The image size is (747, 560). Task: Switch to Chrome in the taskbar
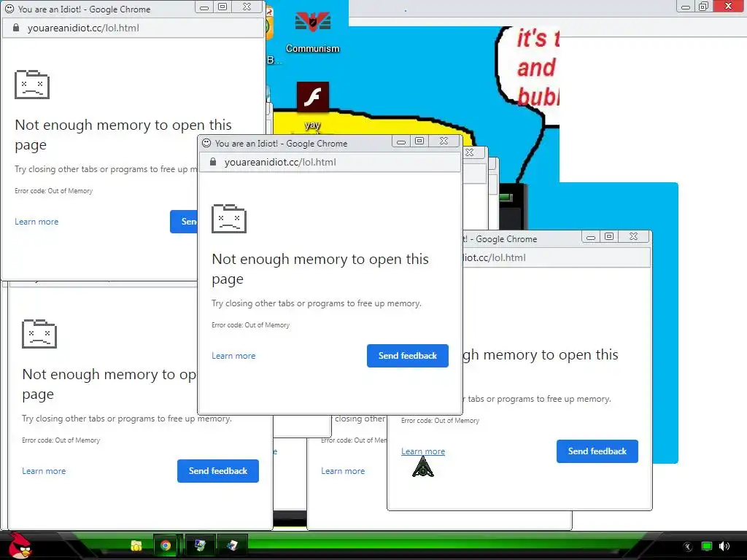[166, 545]
